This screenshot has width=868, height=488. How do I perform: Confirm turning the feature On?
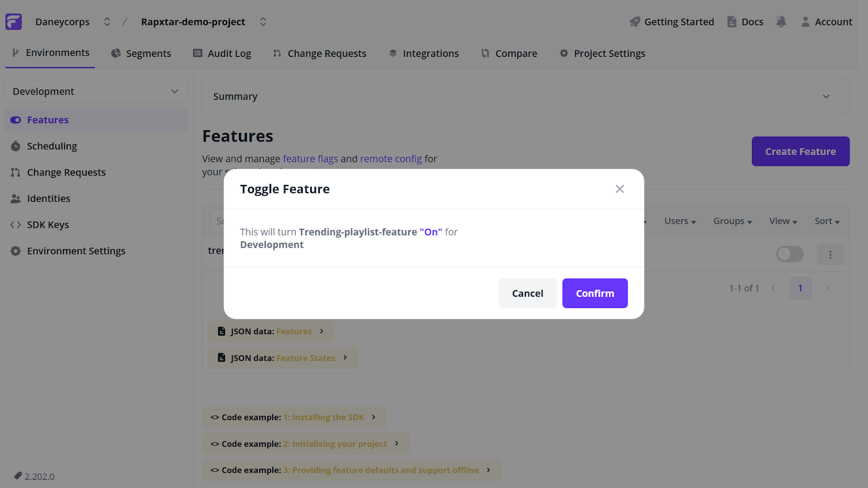click(595, 293)
